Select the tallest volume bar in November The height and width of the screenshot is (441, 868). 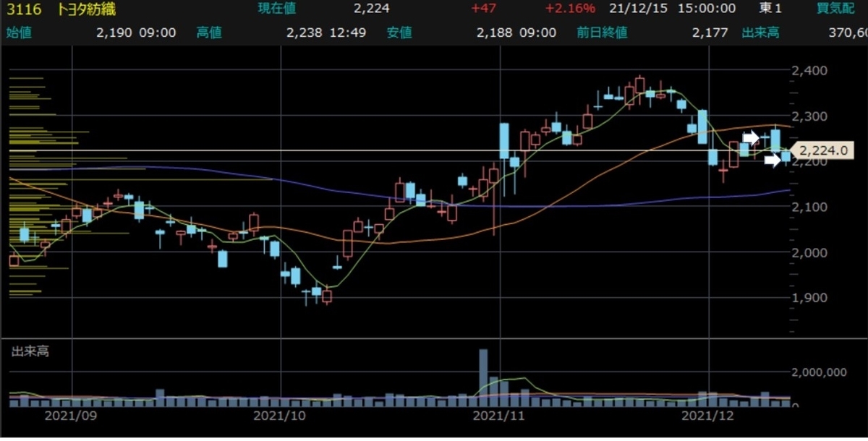tap(483, 377)
